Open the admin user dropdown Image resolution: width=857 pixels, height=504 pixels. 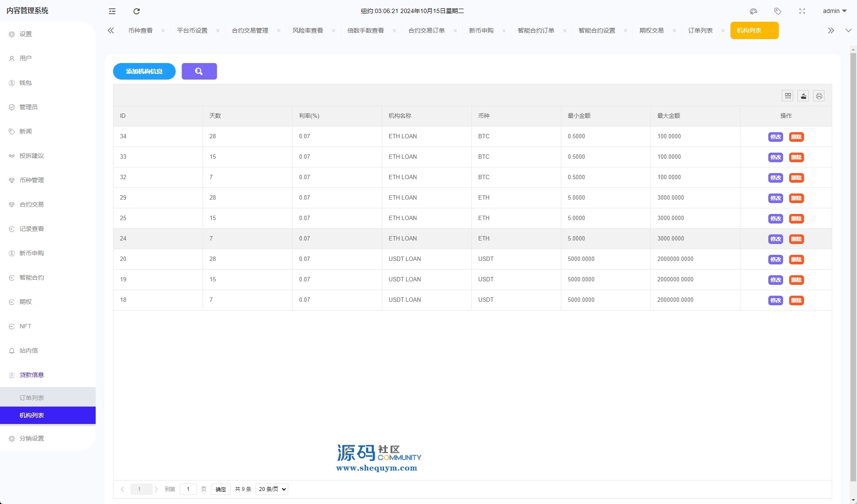coord(834,11)
